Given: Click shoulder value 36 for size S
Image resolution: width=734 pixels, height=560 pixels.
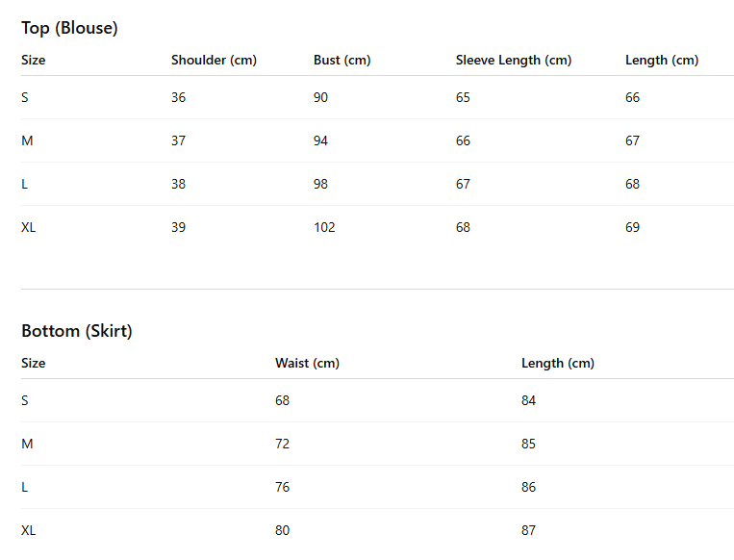Looking at the screenshot, I should click(178, 97).
